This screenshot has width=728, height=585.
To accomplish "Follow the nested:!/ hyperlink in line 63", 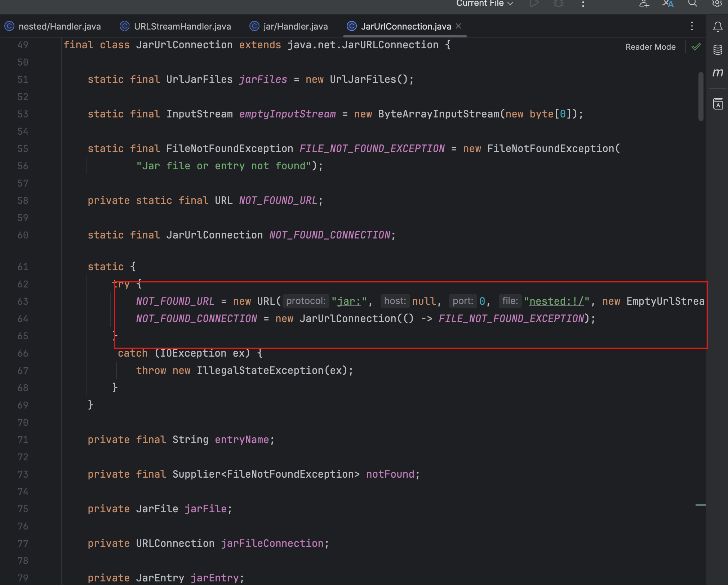I will (556, 301).
